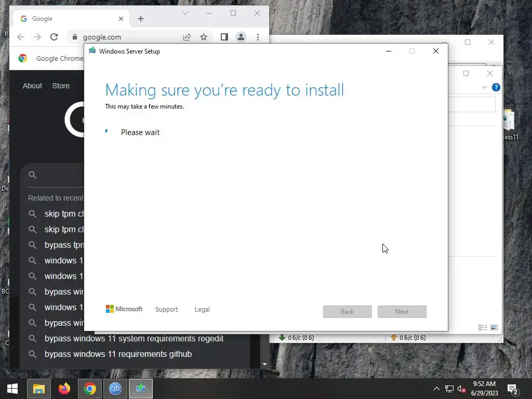Click the Support link in setup
This screenshot has height=399, width=532.
pos(167,310)
